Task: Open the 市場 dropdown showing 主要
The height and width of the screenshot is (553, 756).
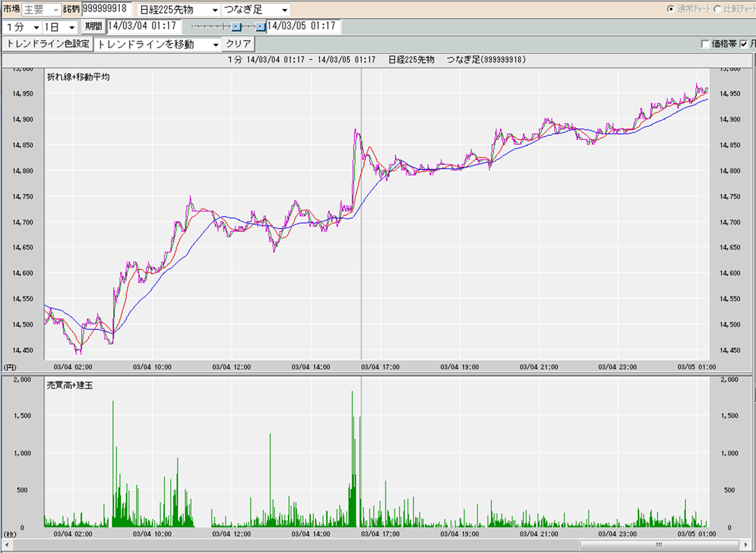Action: coord(42,9)
